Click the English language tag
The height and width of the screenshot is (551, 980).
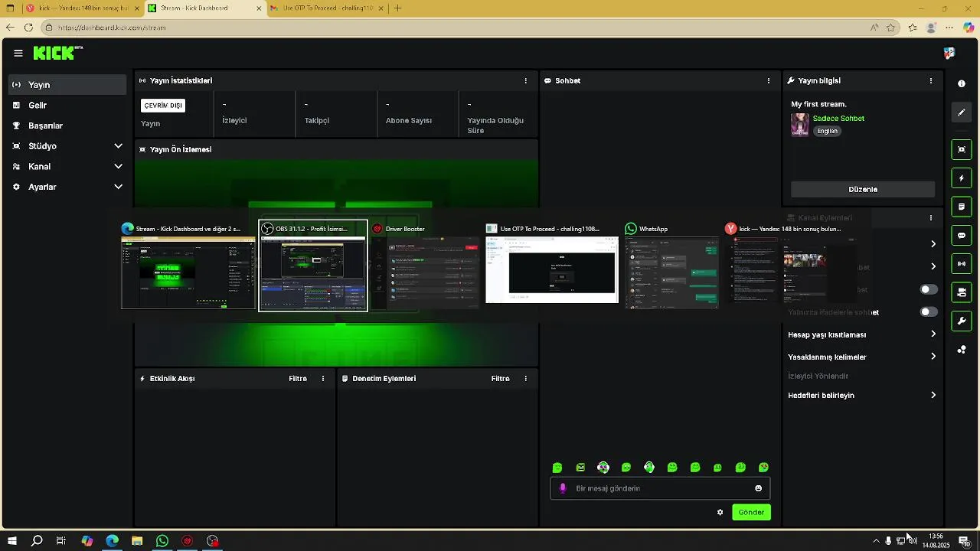827,131
